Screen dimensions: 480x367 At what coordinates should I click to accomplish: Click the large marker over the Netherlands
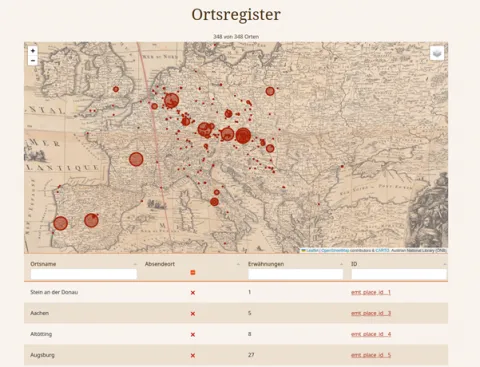tap(172, 100)
